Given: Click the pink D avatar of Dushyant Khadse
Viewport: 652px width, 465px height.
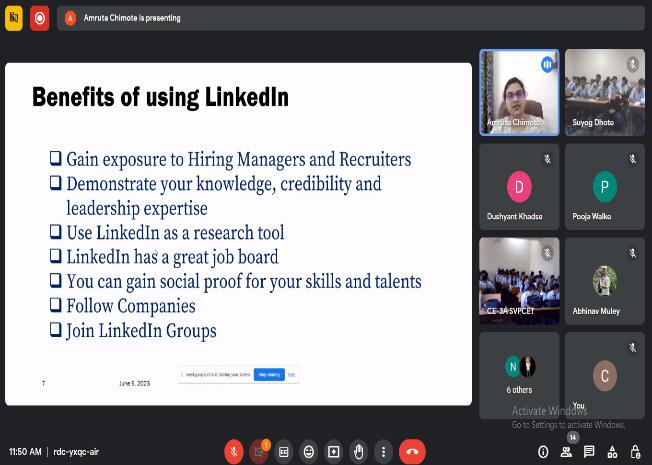Looking at the screenshot, I should (x=519, y=187).
